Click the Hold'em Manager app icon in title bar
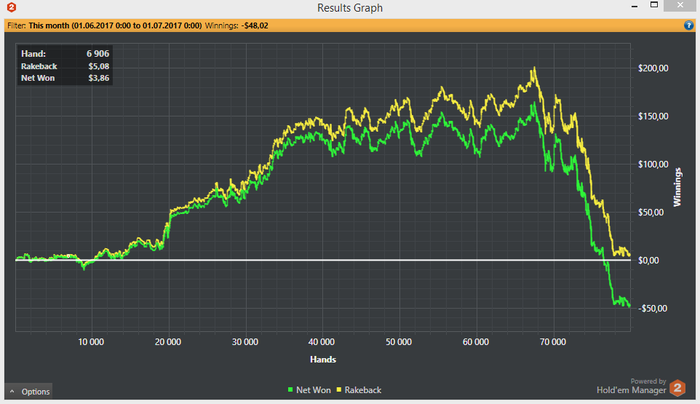 point(12,7)
